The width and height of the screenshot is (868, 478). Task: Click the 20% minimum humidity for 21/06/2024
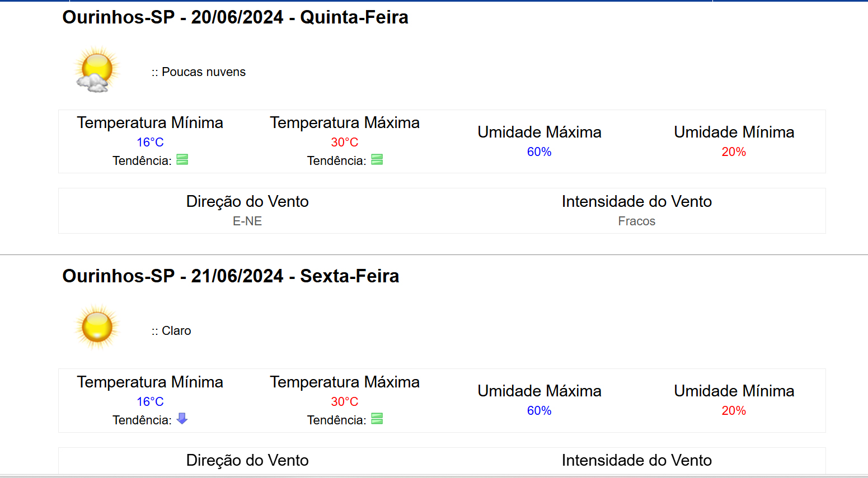tap(734, 411)
